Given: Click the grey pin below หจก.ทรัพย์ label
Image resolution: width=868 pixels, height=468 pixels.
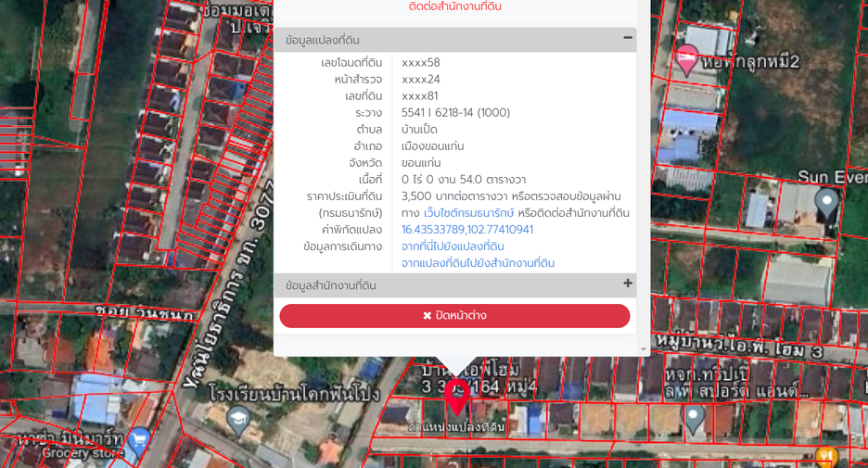Looking at the screenshot, I should coord(693,418).
